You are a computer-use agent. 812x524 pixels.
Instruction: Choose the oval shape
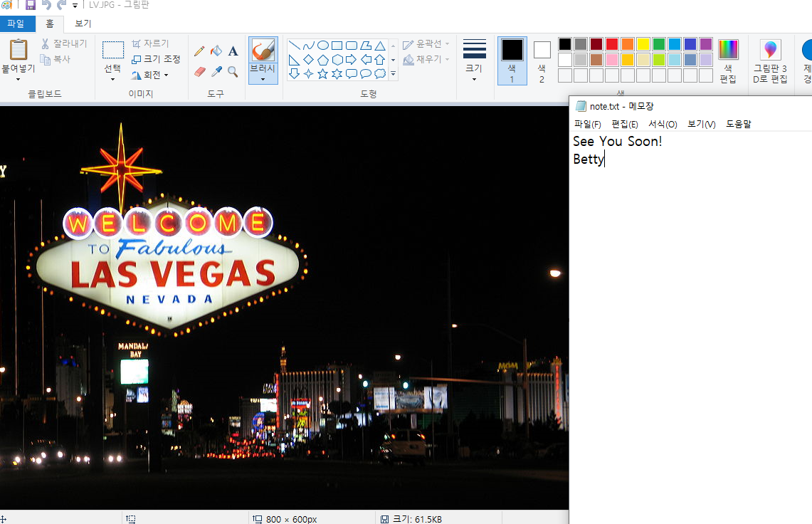322,45
